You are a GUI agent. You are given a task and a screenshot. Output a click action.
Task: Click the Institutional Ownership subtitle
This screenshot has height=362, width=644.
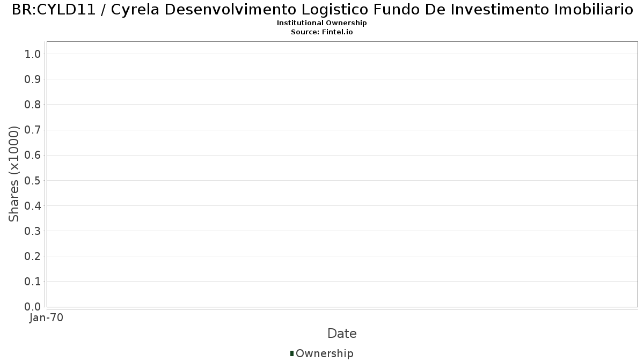pos(322,23)
